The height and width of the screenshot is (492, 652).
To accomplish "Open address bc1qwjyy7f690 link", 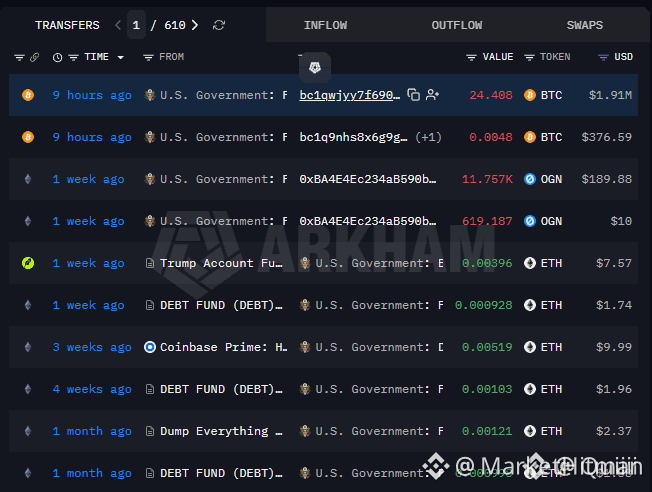I will click(x=350, y=95).
